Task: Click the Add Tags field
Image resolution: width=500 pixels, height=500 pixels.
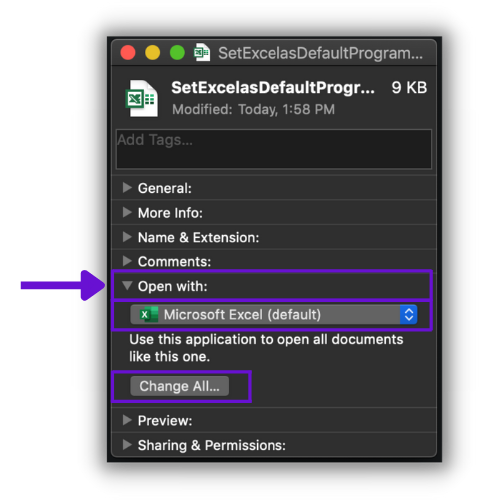Action: click(x=274, y=149)
